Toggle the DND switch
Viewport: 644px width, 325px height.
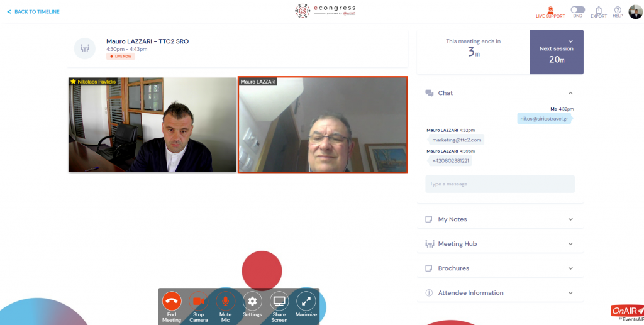[x=577, y=9]
